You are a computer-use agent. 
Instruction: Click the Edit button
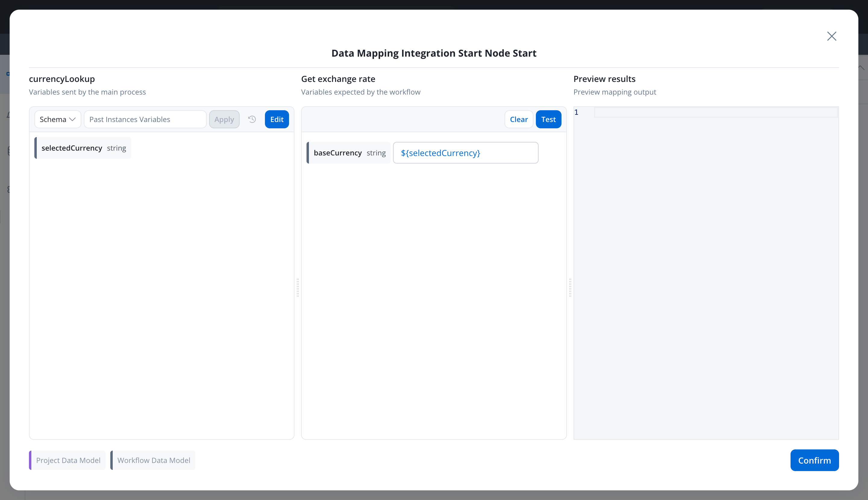coord(277,119)
